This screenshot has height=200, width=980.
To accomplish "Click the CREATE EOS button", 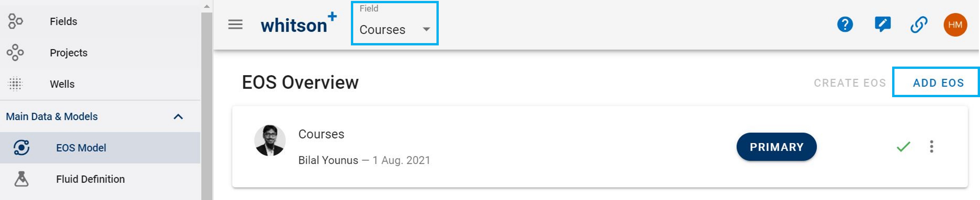I will 850,83.
